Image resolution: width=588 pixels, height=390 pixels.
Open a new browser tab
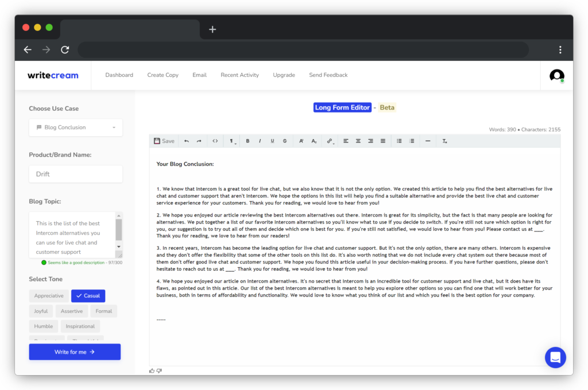(212, 29)
